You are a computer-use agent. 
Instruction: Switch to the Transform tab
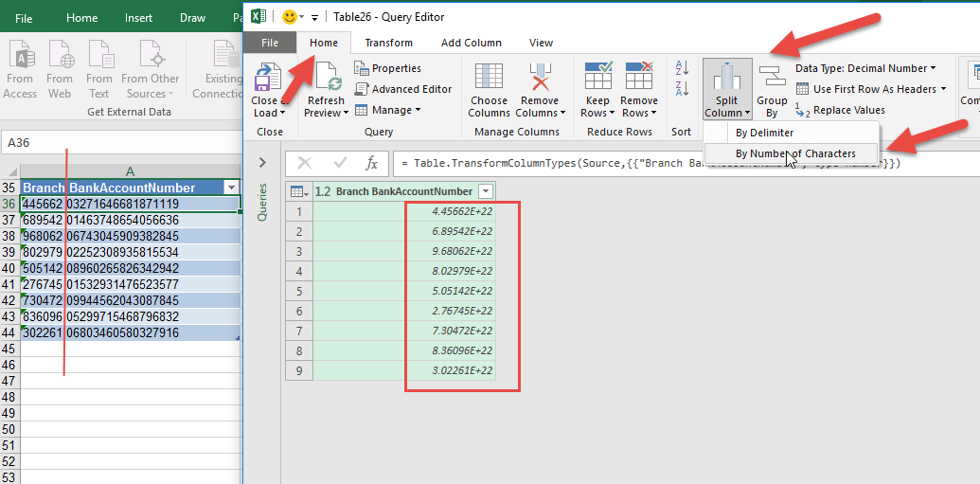coord(389,43)
